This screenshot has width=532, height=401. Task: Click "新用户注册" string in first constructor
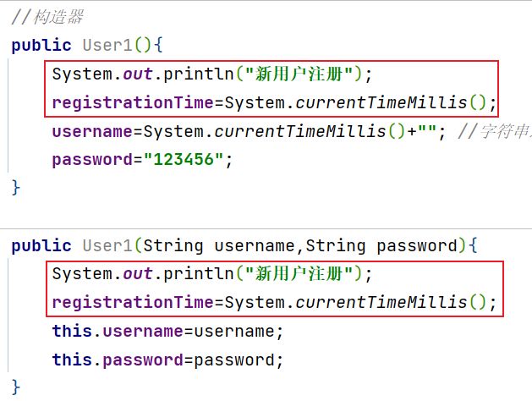(299, 74)
